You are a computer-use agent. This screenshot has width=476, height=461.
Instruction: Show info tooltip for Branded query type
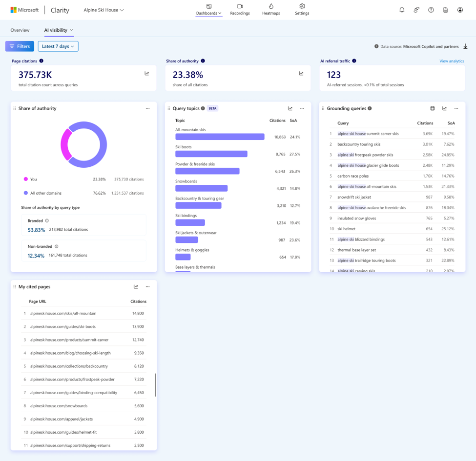[x=47, y=220]
